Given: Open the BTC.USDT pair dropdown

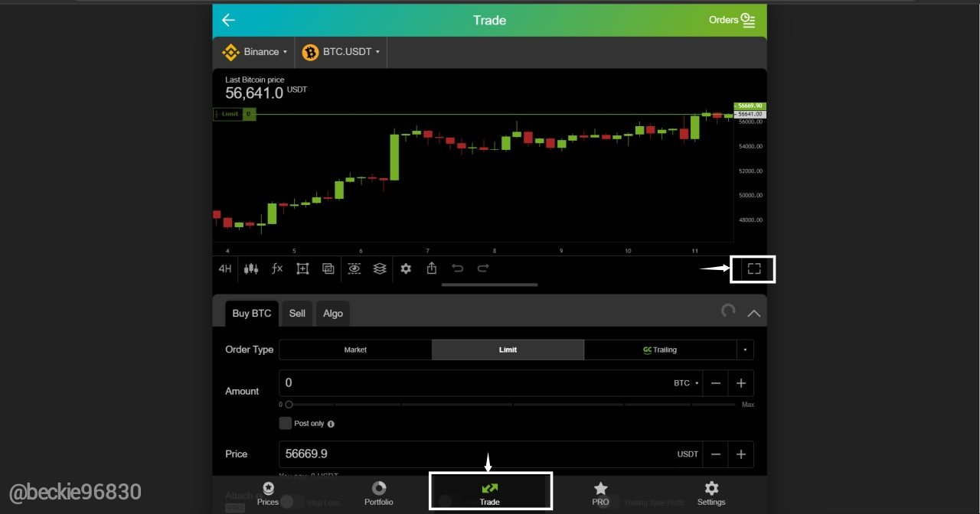Looking at the screenshot, I should coord(341,52).
